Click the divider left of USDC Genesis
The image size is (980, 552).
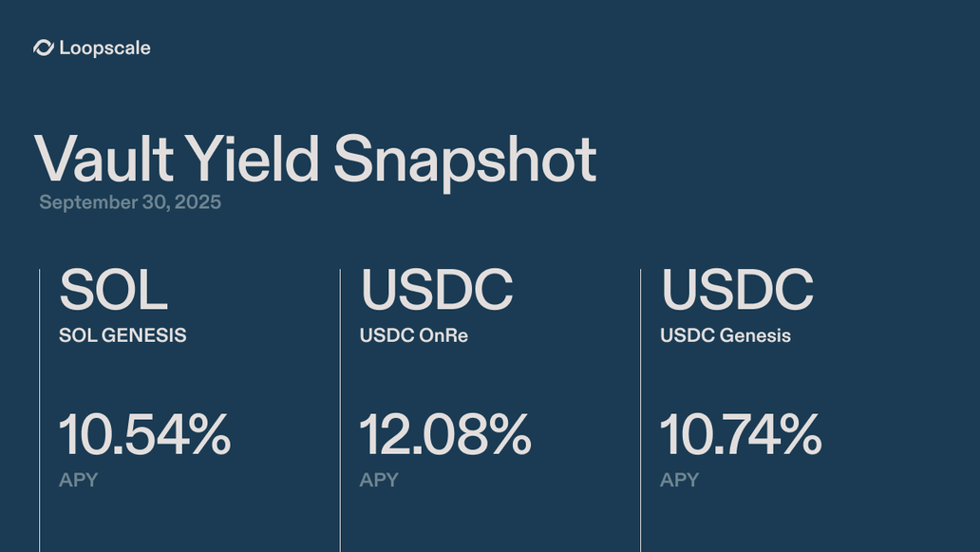(x=641, y=409)
